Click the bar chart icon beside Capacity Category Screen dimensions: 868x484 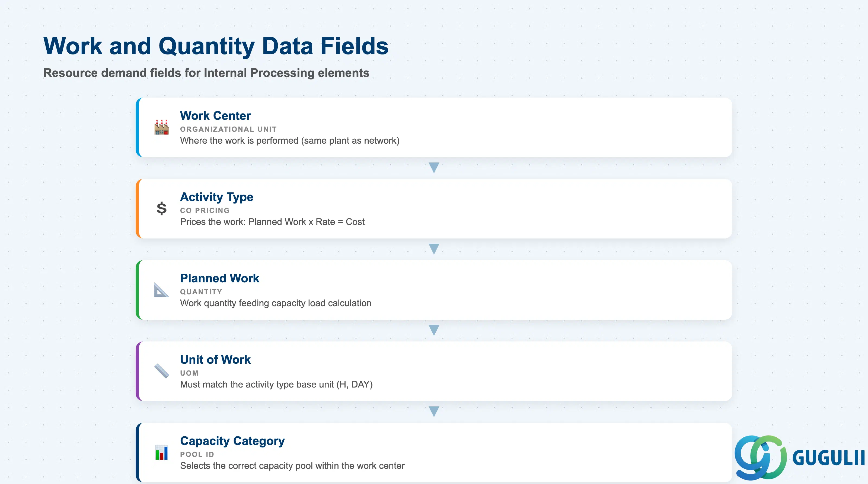(x=161, y=452)
